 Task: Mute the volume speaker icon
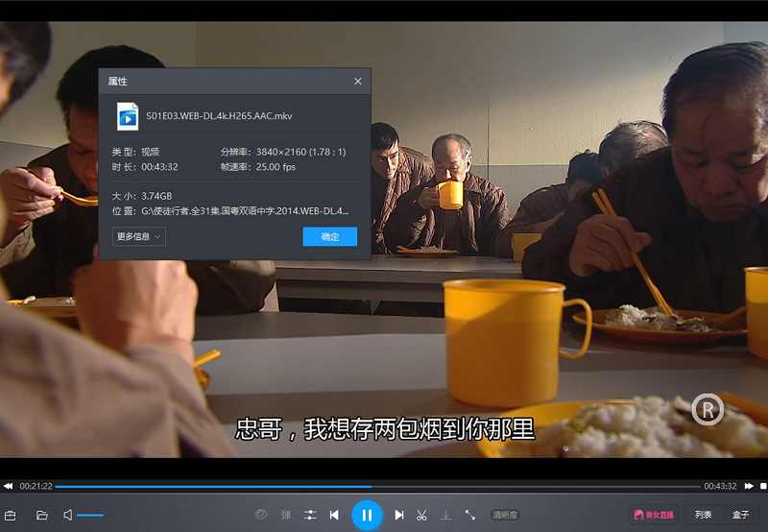coord(68,516)
